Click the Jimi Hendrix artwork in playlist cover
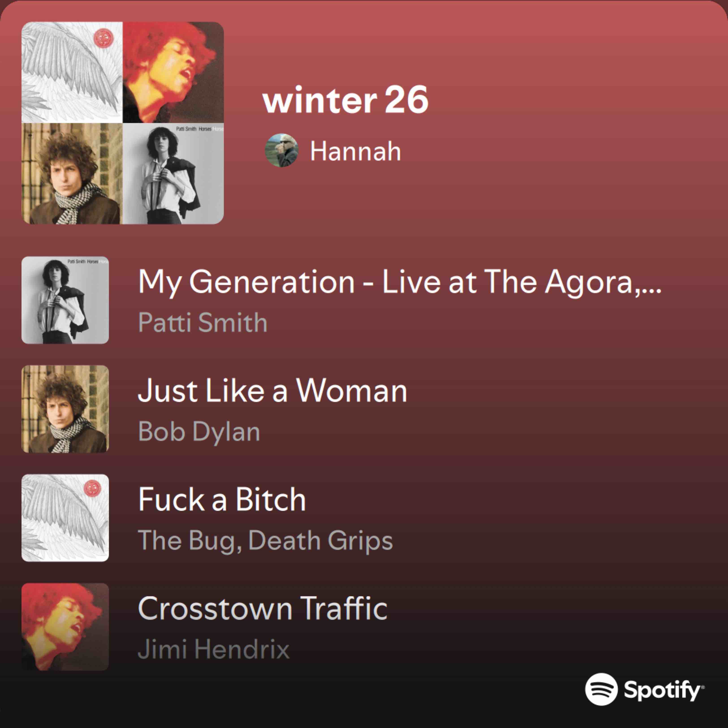 coord(173,72)
